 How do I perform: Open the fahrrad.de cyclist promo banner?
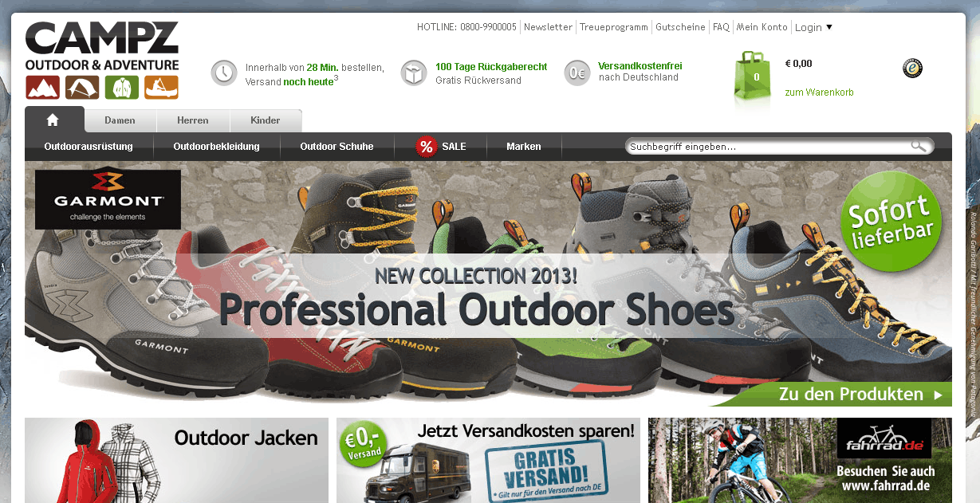coord(800,460)
